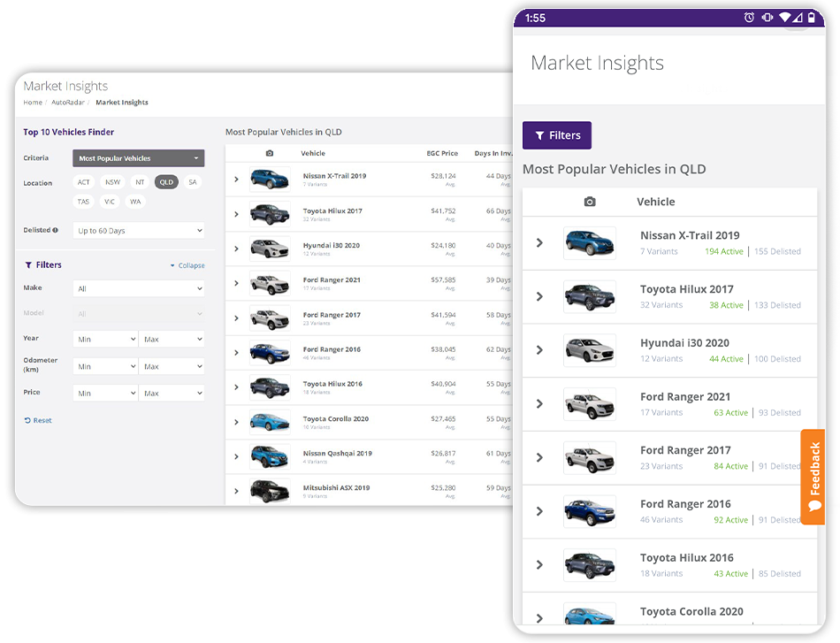Open the mobile Filters button

(557, 135)
